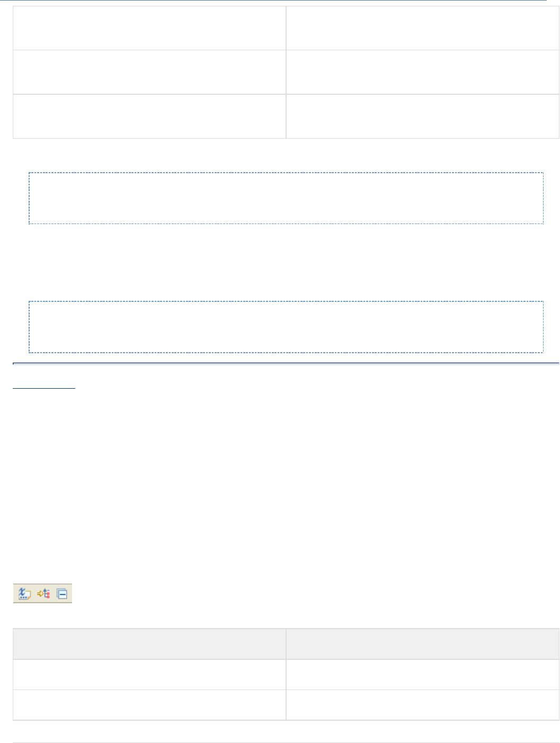
Task: Click first row right cell of upper table
Action: [x=422, y=28]
